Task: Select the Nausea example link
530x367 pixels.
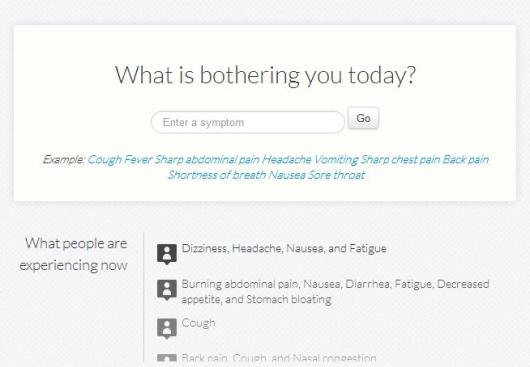Action: click(x=287, y=175)
